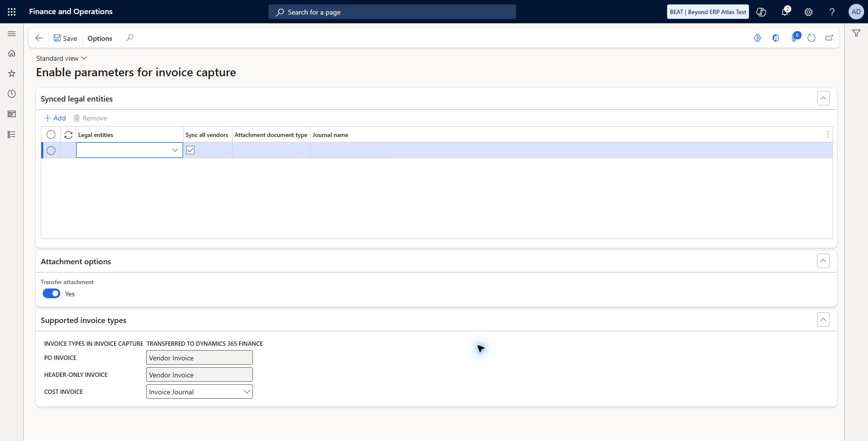Collapse the Synced legal entities section

[x=823, y=98]
